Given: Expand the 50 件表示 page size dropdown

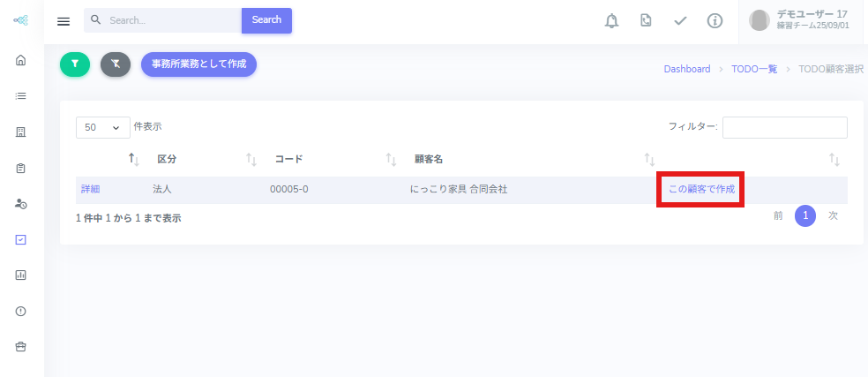Looking at the screenshot, I should click(x=102, y=127).
